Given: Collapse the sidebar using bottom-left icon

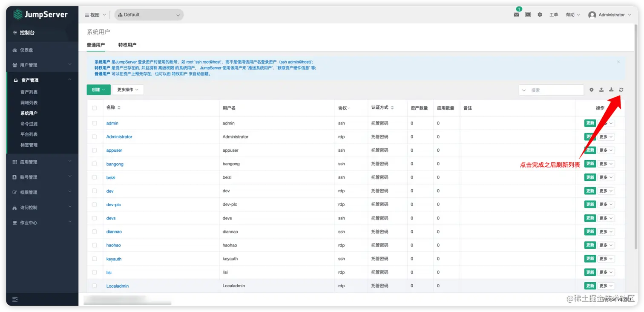Looking at the screenshot, I should (x=14, y=300).
